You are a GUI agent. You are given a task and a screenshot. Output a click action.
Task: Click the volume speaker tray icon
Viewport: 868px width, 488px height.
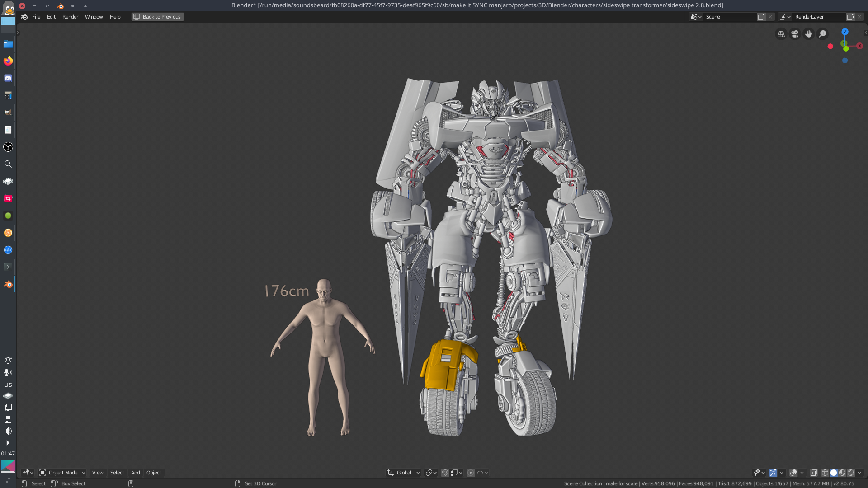(x=8, y=431)
